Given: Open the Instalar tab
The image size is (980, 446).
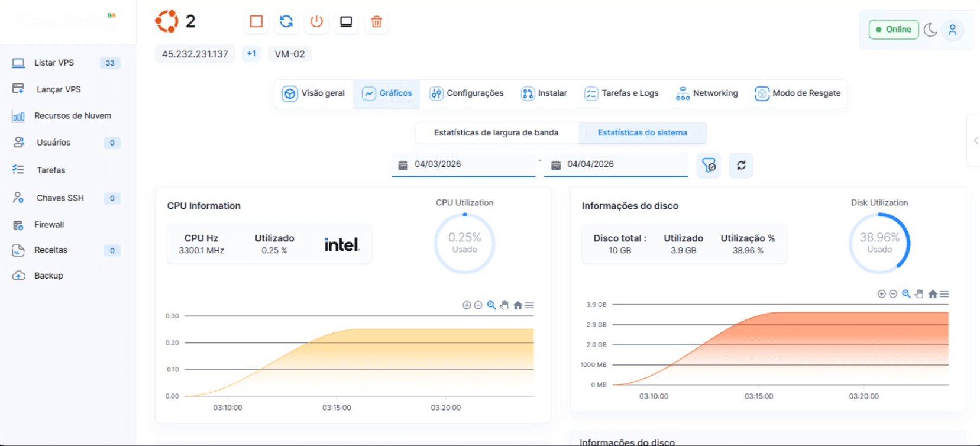Looking at the screenshot, I should pos(544,93).
